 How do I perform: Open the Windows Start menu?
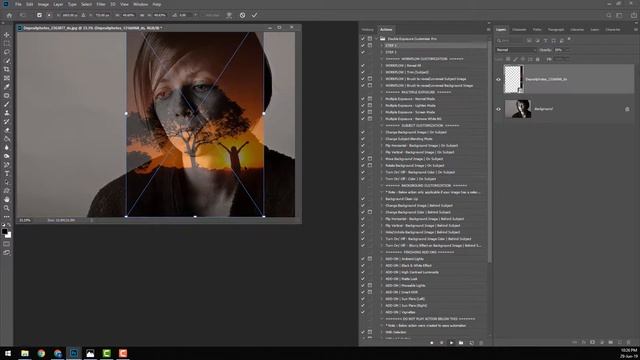[x=8, y=353]
